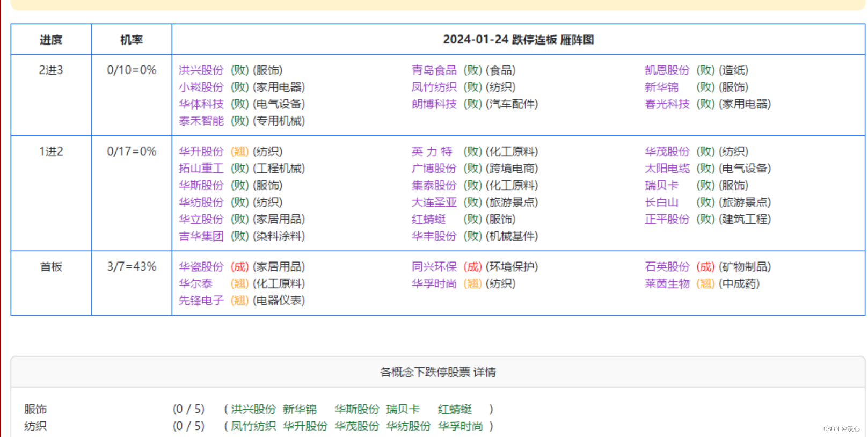Open 青岛食品 stock link
This screenshot has height=437, width=868.
pyautogui.click(x=434, y=70)
